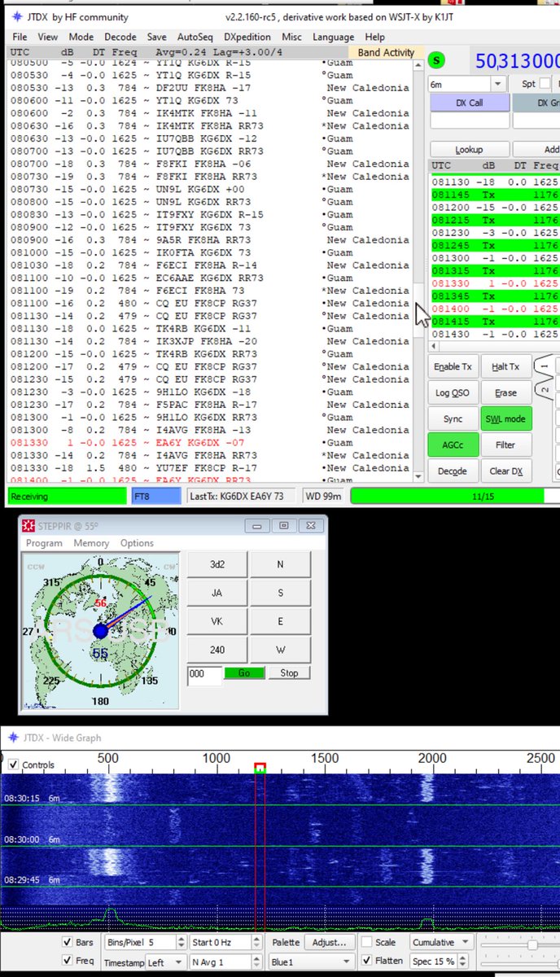
Task: Click the green Go button in STEPPIR
Action: click(244, 673)
